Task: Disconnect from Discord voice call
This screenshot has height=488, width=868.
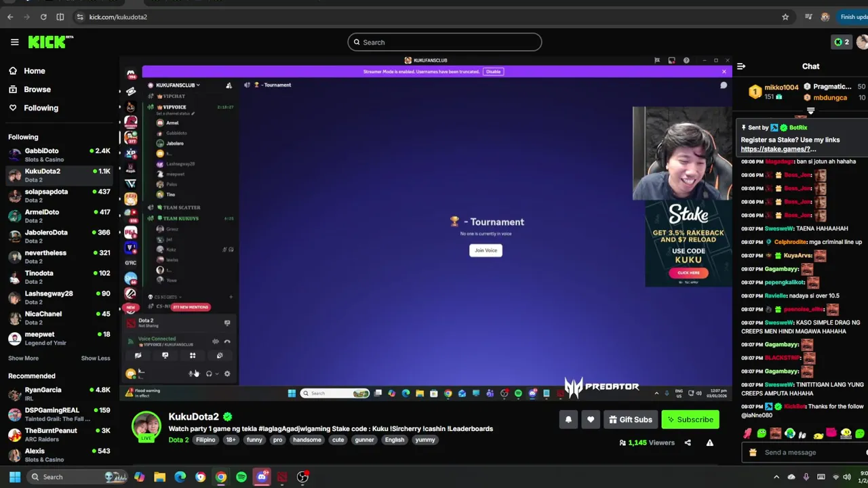Action: coord(227,342)
